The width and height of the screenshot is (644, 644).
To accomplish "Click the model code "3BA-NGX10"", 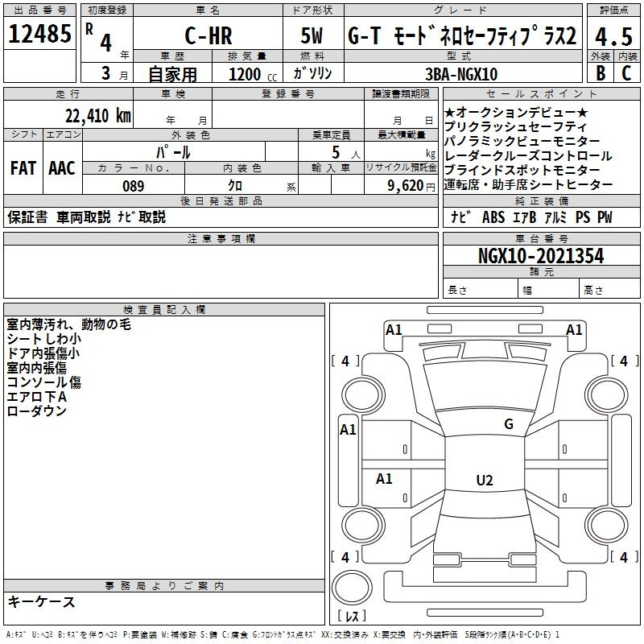I will click(x=461, y=74).
